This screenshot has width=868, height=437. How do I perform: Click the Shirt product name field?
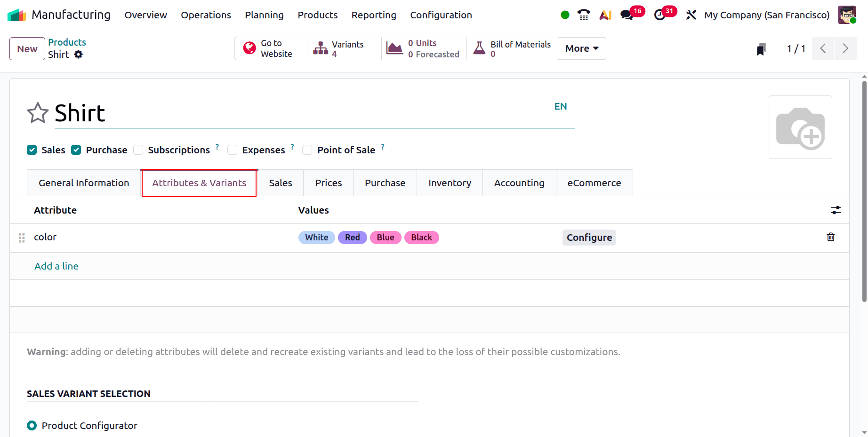click(x=314, y=113)
